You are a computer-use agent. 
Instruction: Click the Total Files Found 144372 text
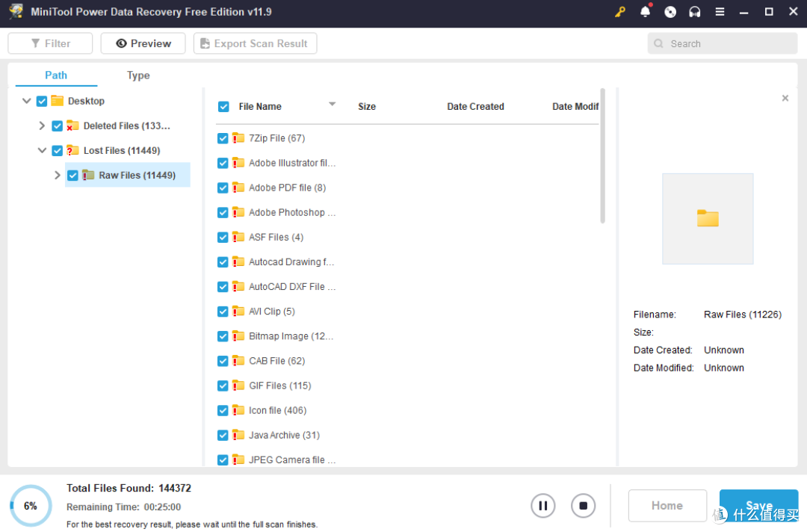point(129,488)
